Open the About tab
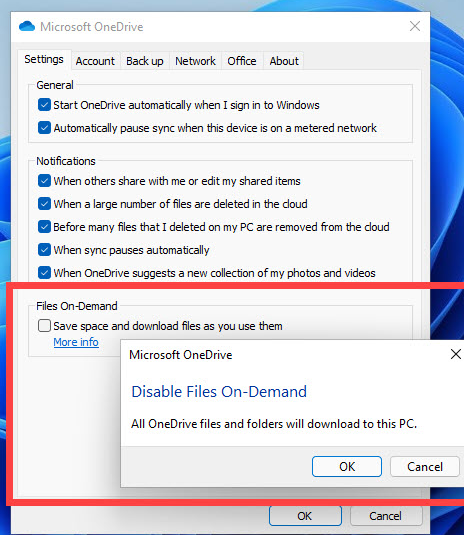 click(284, 61)
